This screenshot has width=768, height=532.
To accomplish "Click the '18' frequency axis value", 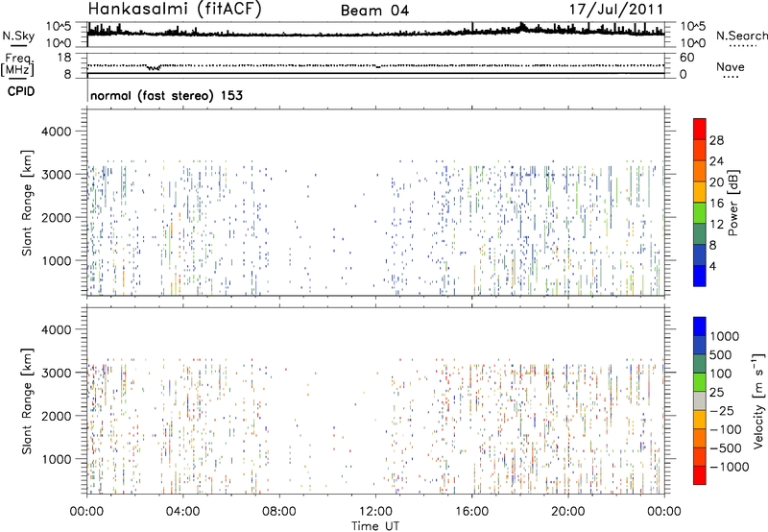I will 64,57.
